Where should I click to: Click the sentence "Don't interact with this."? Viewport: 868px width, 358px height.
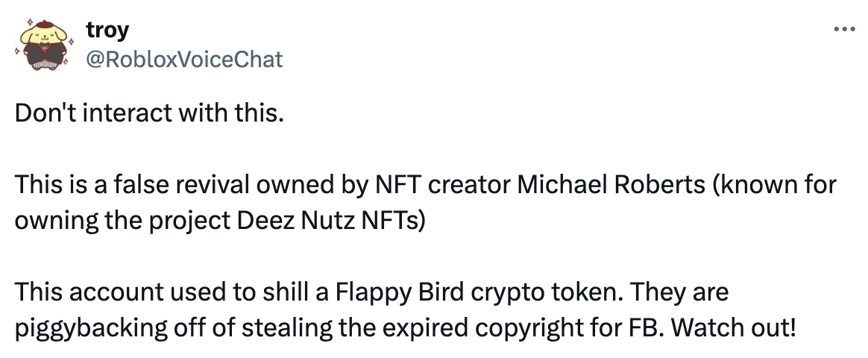149,113
